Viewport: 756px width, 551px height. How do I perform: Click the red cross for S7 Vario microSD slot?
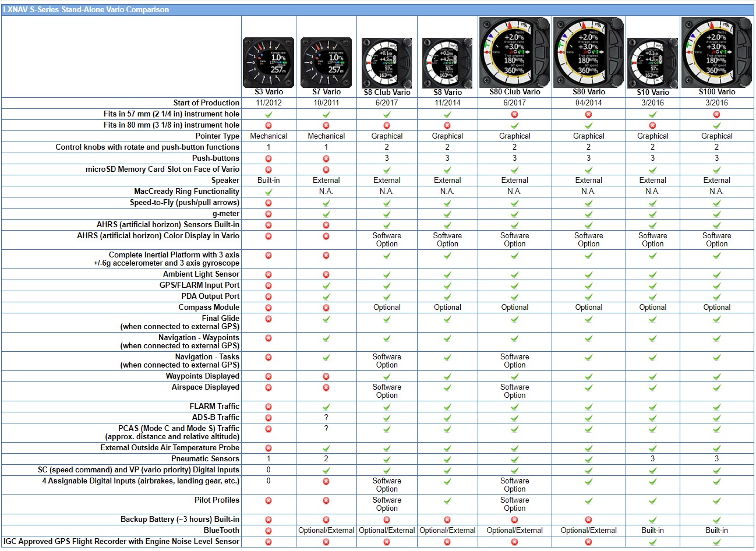[x=326, y=169]
